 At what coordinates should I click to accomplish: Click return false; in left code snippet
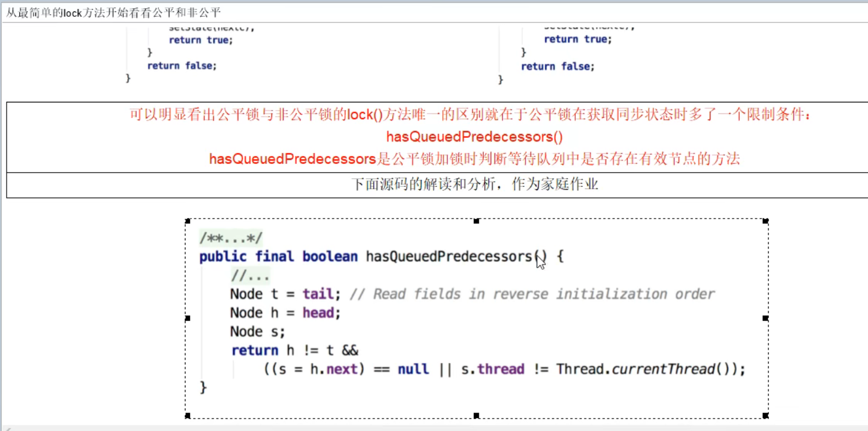click(182, 65)
